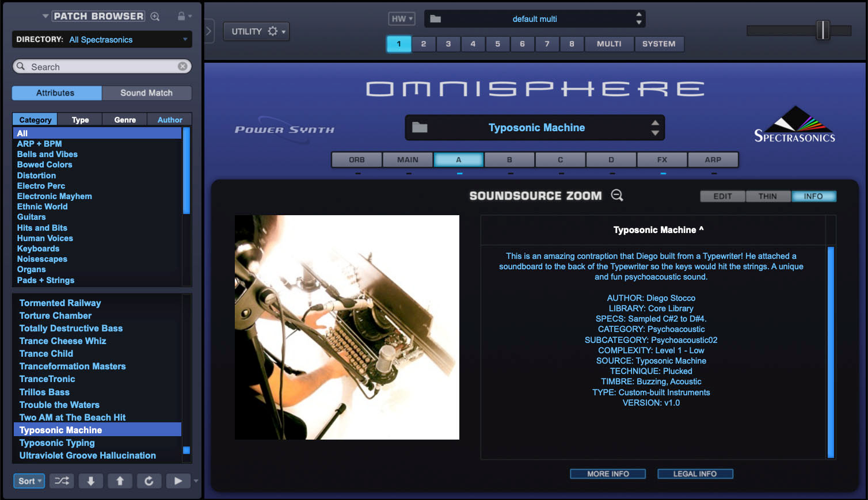
Task: Open the SYSTEM page
Action: (x=659, y=44)
